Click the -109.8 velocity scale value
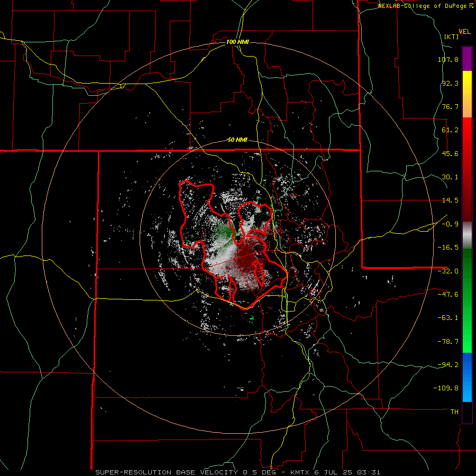476x476 pixels. (x=446, y=388)
